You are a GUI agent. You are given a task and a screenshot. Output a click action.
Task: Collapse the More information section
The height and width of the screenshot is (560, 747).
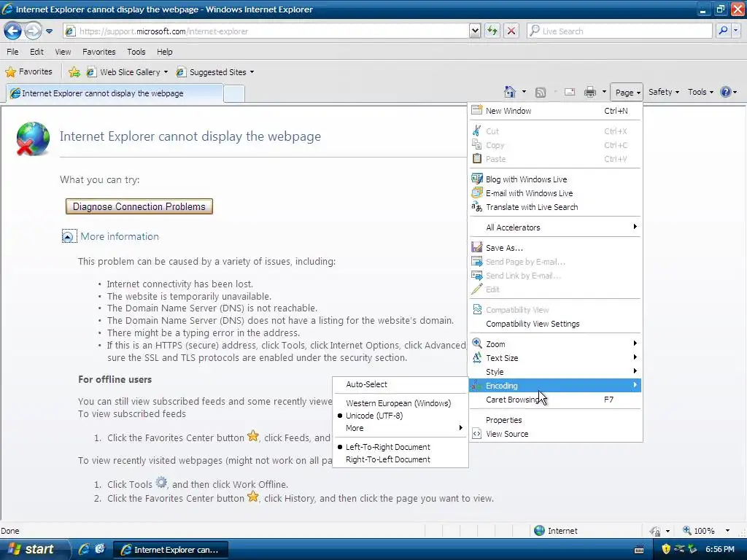point(69,237)
